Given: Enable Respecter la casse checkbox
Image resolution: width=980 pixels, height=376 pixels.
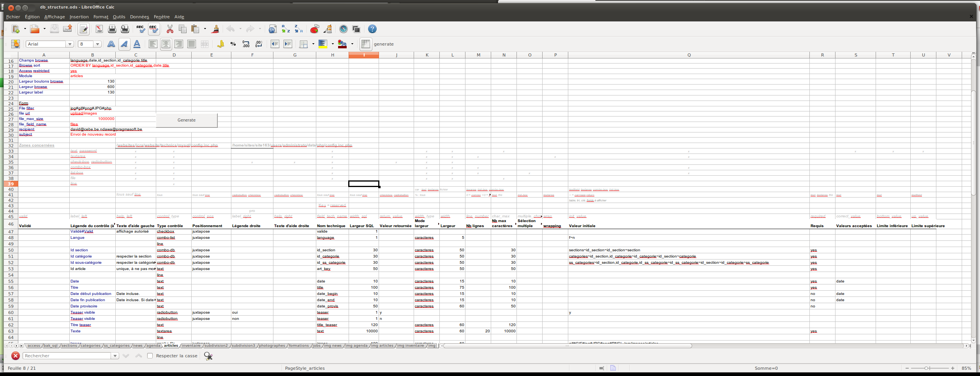Looking at the screenshot, I should 150,356.
